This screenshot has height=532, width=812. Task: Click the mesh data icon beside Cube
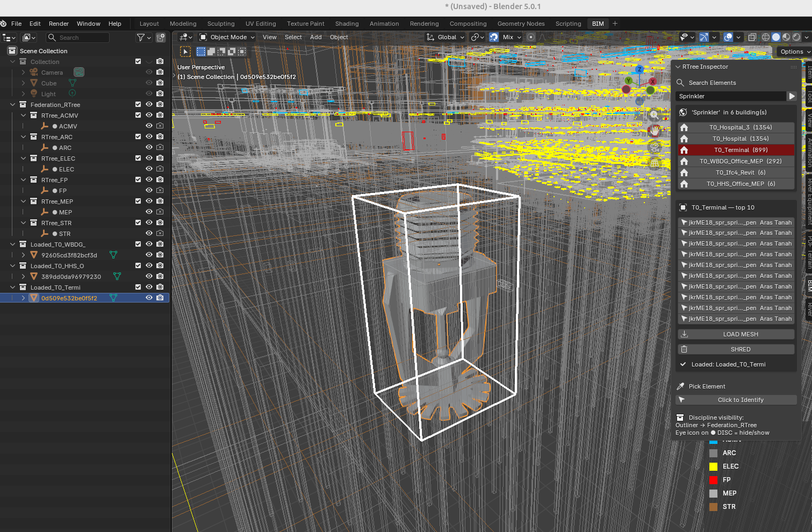(73, 83)
